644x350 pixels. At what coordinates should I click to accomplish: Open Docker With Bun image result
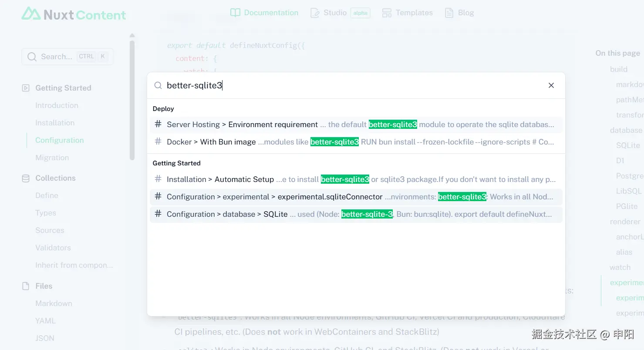[356, 142]
